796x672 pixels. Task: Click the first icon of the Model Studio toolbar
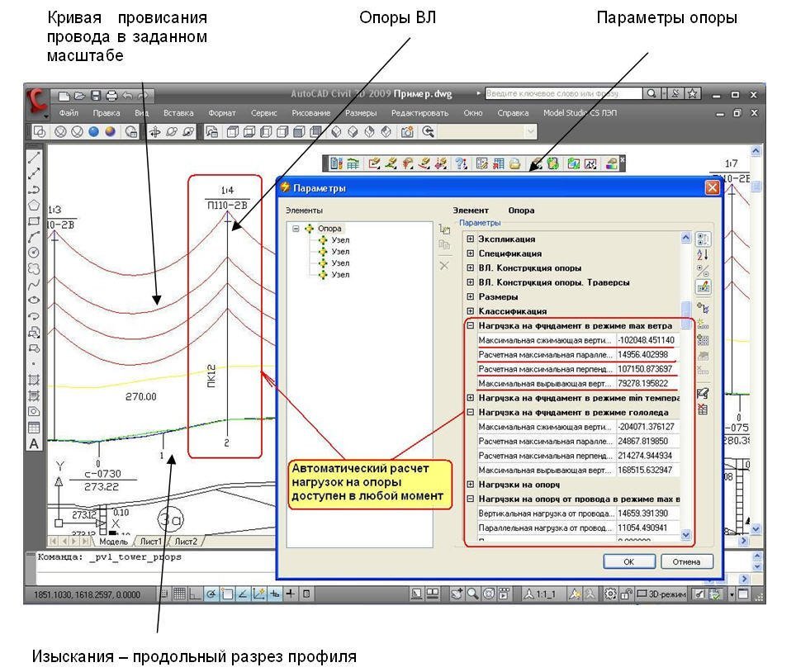tap(335, 163)
